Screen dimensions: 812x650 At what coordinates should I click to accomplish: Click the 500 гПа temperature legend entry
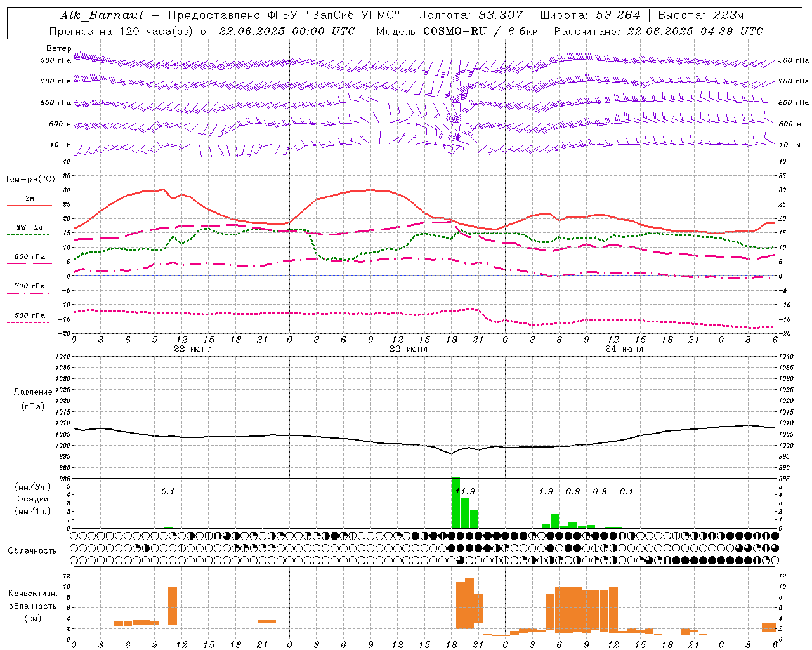[x=29, y=315]
